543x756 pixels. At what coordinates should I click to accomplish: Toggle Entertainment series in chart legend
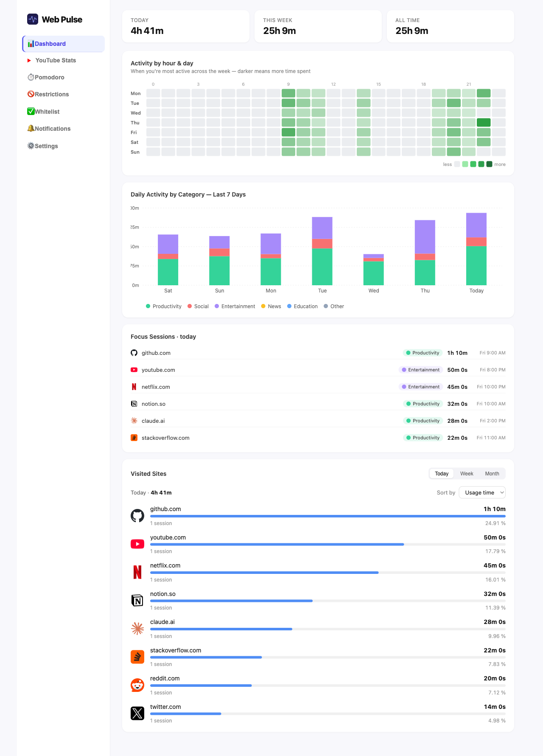point(235,306)
